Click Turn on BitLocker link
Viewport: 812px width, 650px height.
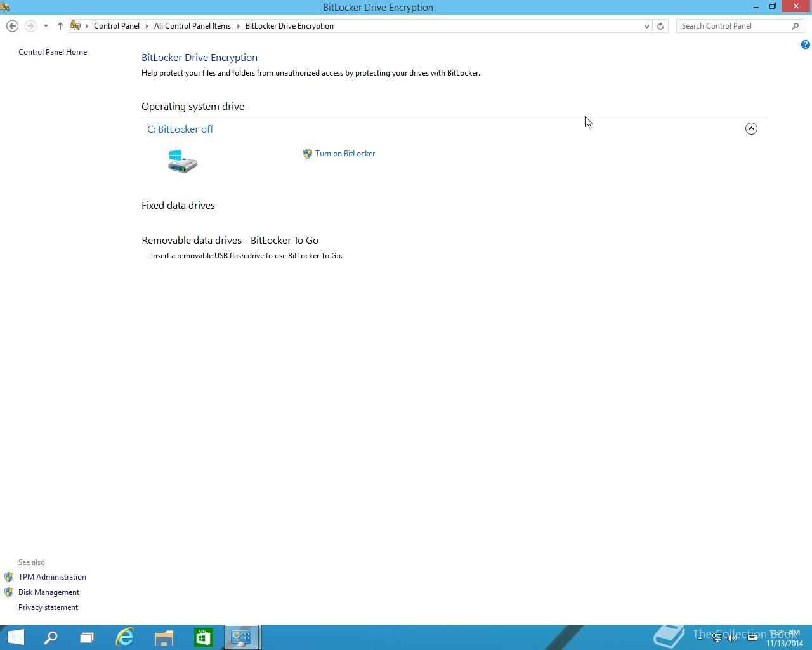(x=345, y=154)
